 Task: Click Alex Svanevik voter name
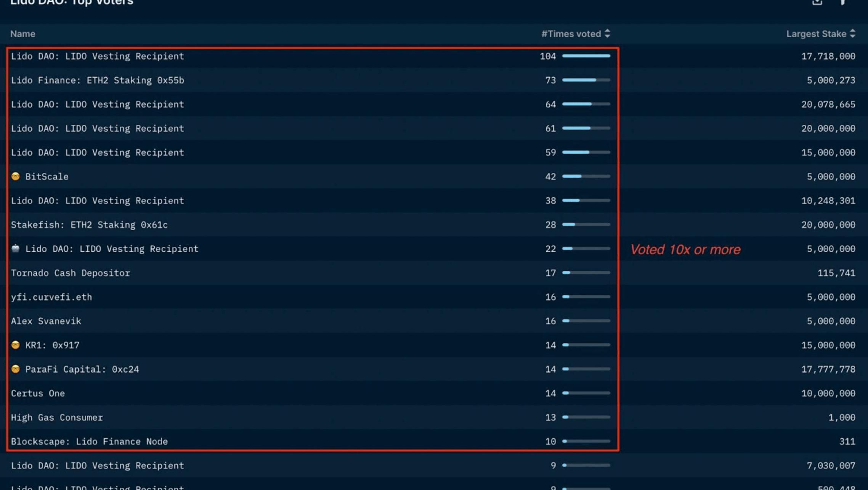(x=46, y=321)
